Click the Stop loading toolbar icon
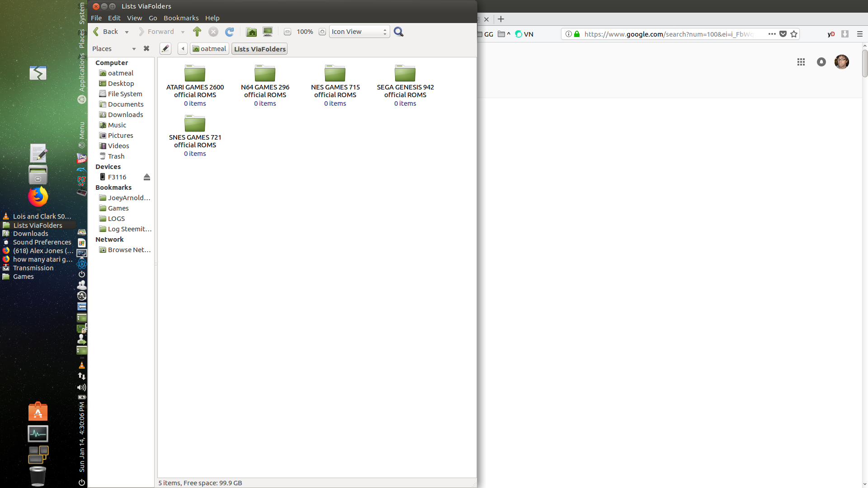This screenshot has height=488, width=868. (x=213, y=32)
